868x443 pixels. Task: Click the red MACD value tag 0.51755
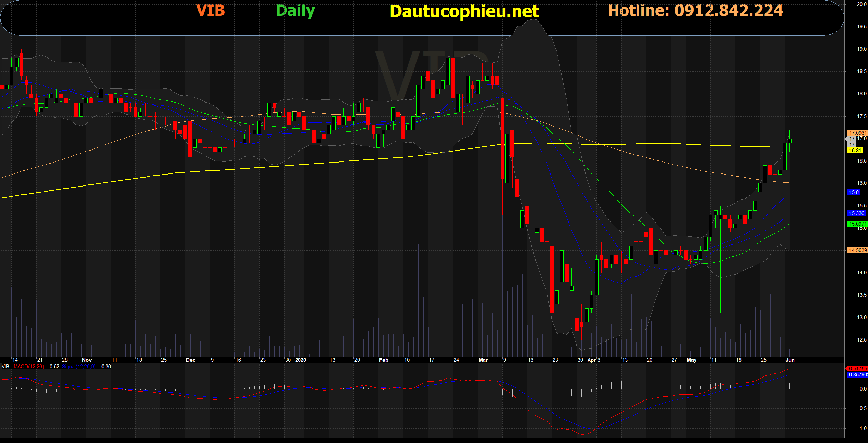[x=857, y=369]
